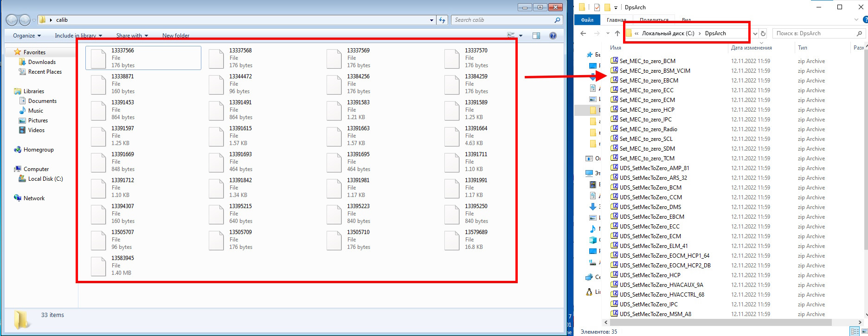Select file 13337566 icon
This screenshot has height=336, width=868.
click(98, 58)
